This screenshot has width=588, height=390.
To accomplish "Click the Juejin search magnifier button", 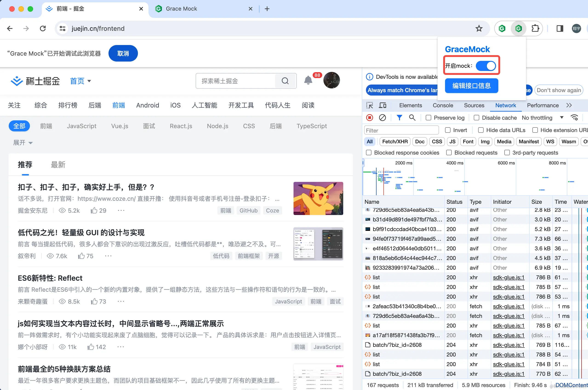I will 285,81.
